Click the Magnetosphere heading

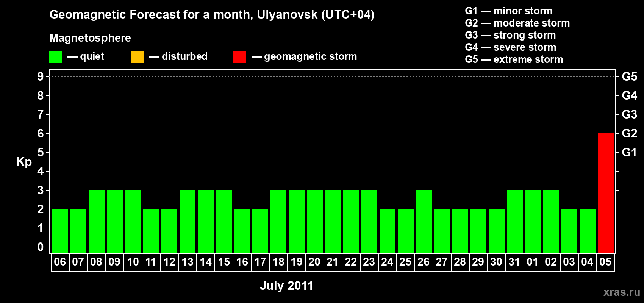pyautogui.click(x=90, y=38)
